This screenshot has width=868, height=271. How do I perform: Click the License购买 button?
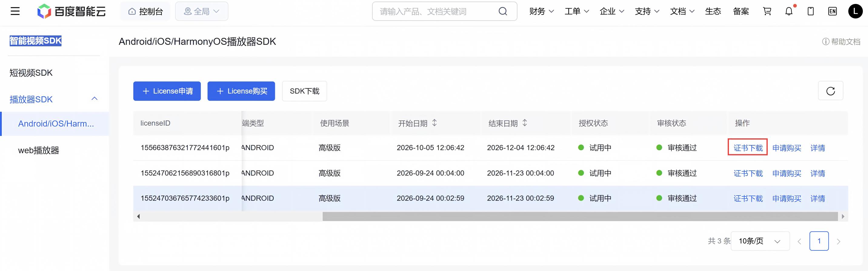pos(241,91)
